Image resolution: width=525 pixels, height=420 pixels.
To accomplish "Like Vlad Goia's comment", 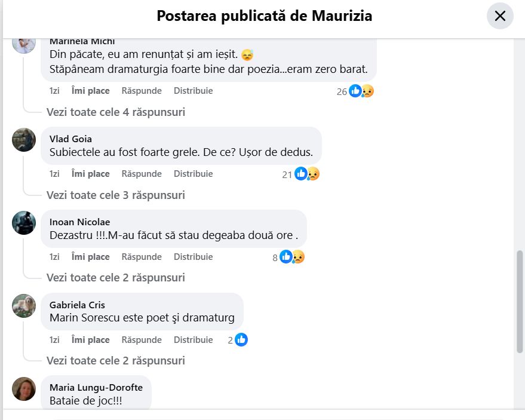I will point(90,174).
